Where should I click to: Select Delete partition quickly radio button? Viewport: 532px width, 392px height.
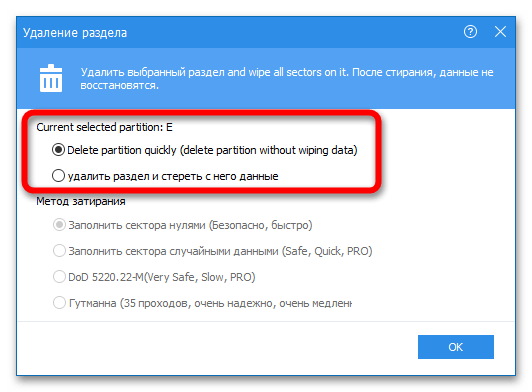click(58, 150)
